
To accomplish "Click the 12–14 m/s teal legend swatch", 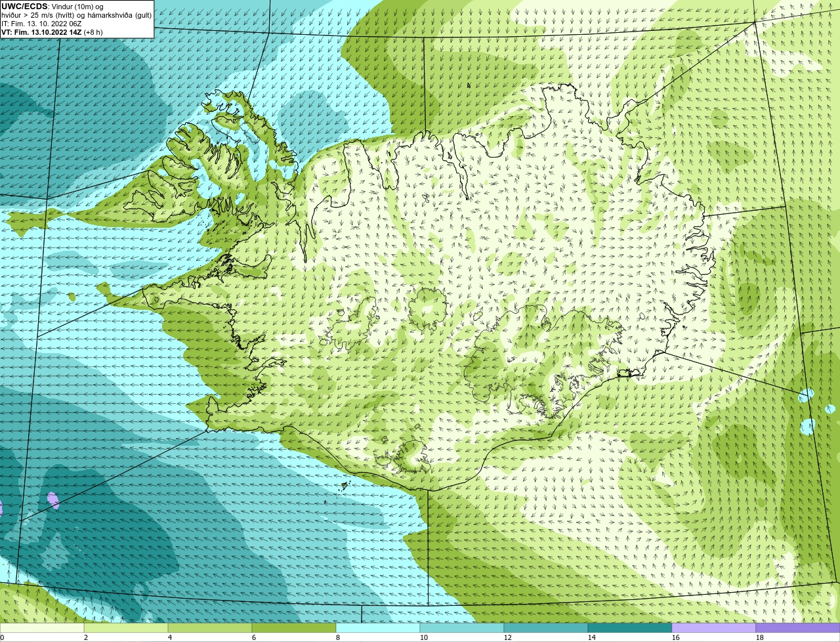I will [546, 628].
